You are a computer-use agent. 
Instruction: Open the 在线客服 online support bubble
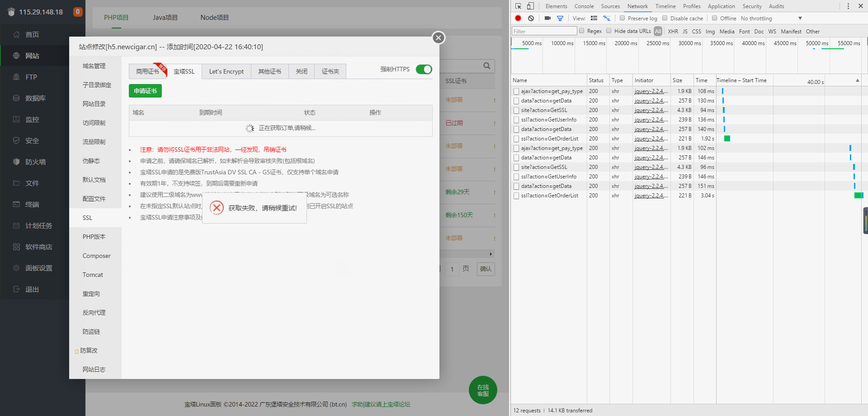[483, 390]
